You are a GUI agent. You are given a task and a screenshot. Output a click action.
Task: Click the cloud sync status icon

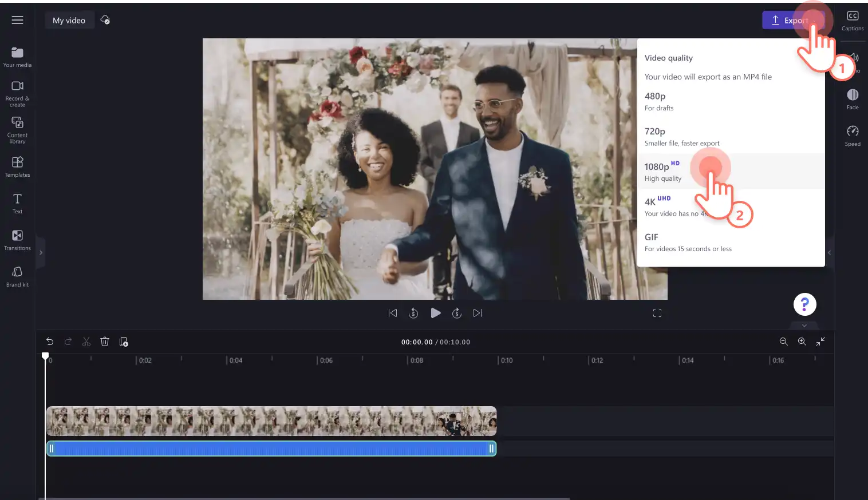point(105,20)
